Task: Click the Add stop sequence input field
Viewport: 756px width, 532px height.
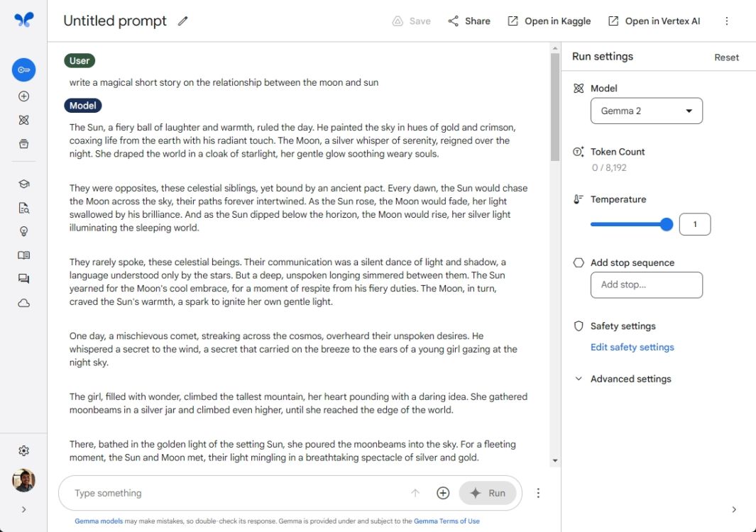Action: (x=646, y=284)
